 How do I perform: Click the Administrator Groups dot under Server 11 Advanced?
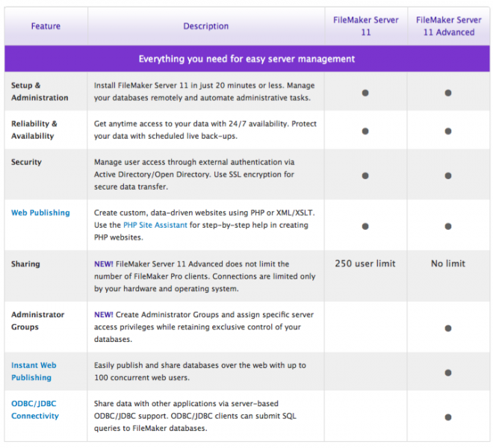coord(448,328)
